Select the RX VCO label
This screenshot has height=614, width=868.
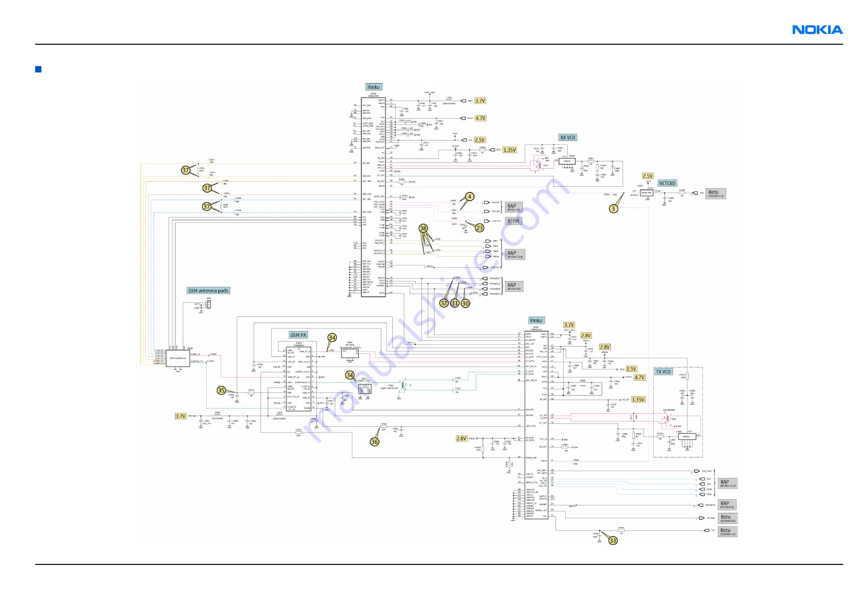pyautogui.click(x=567, y=138)
